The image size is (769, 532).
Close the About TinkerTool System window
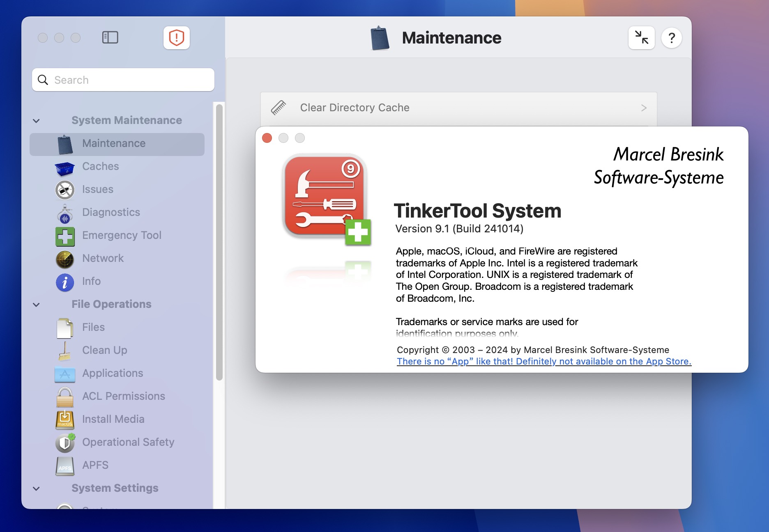point(267,138)
